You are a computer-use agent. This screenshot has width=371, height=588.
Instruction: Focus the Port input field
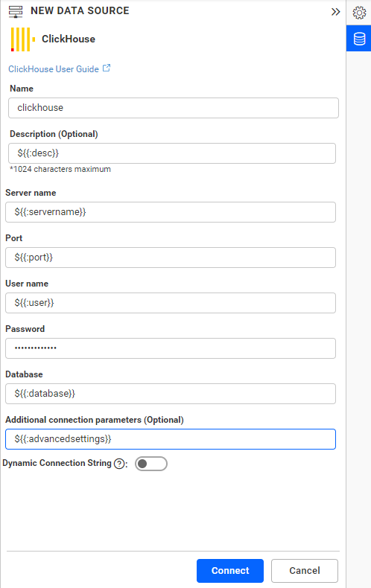click(x=171, y=258)
